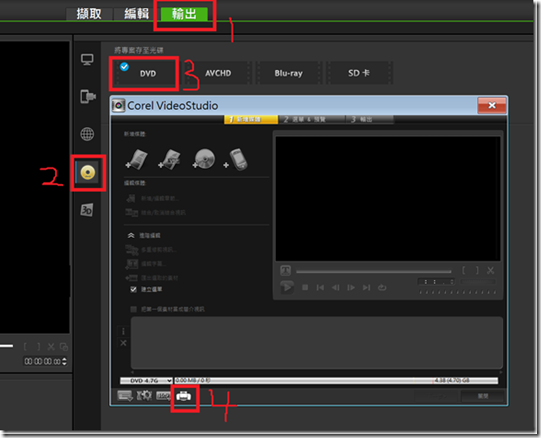Collapse the advanced editing section chevron
The height and width of the screenshot is (438, 541).
click(131, 235)
